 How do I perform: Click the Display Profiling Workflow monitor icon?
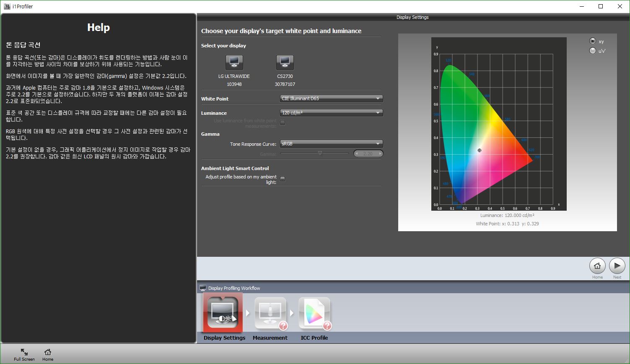(203, 288)
